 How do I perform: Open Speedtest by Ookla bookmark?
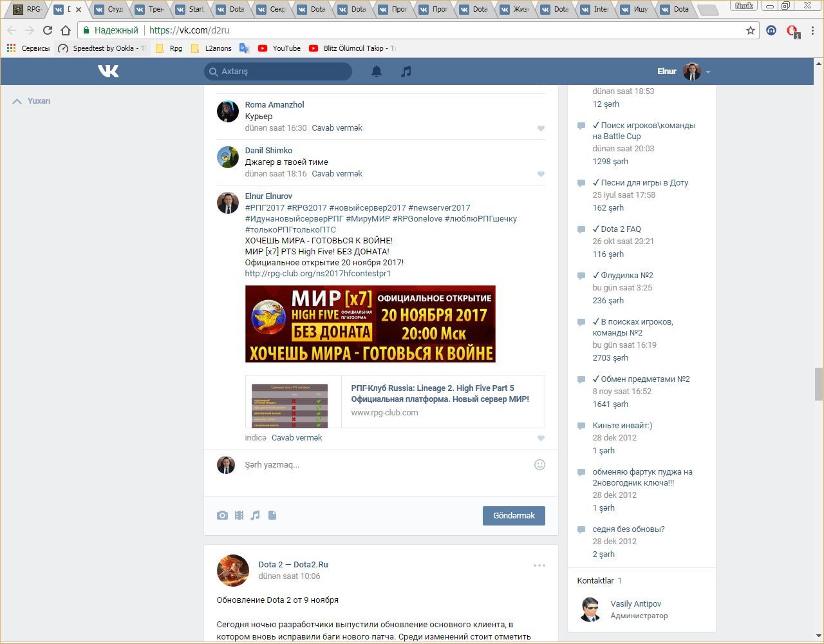point(102,48)
